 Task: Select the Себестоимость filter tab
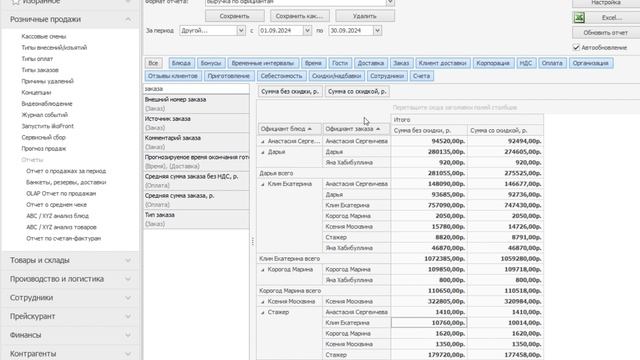coord(281,76)
